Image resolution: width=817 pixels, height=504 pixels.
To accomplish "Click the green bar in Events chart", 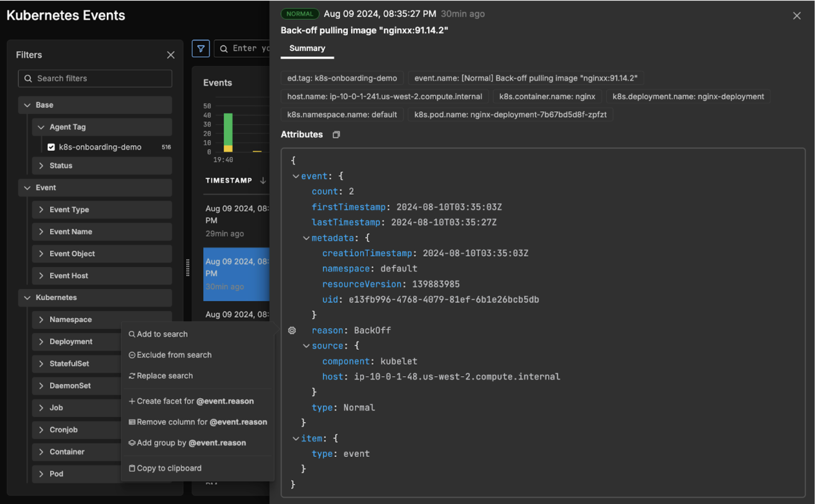I will pyautogui.click(x=228, y=129).
